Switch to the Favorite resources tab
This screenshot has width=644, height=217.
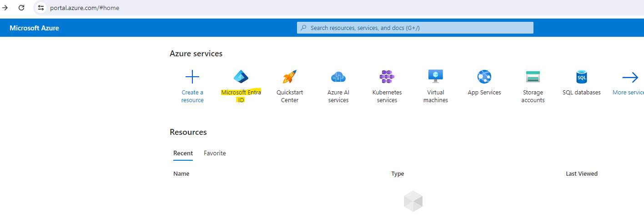pos(215,153)
